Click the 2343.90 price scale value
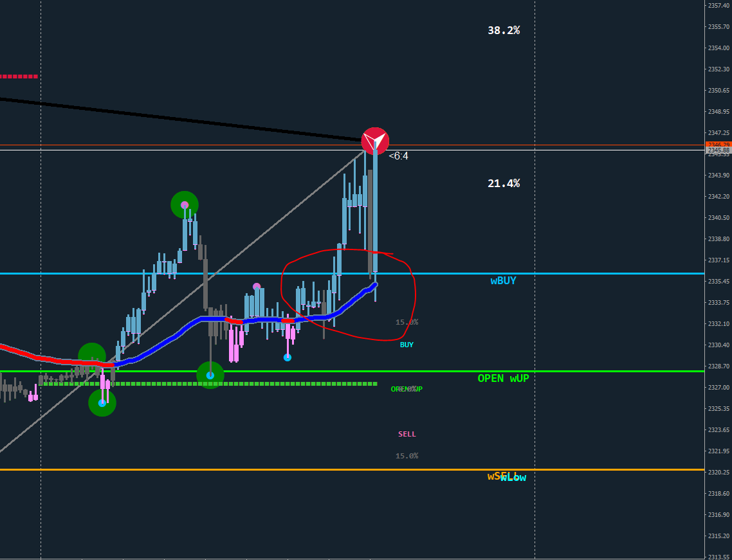732x560 pixels. click(718, 175)
